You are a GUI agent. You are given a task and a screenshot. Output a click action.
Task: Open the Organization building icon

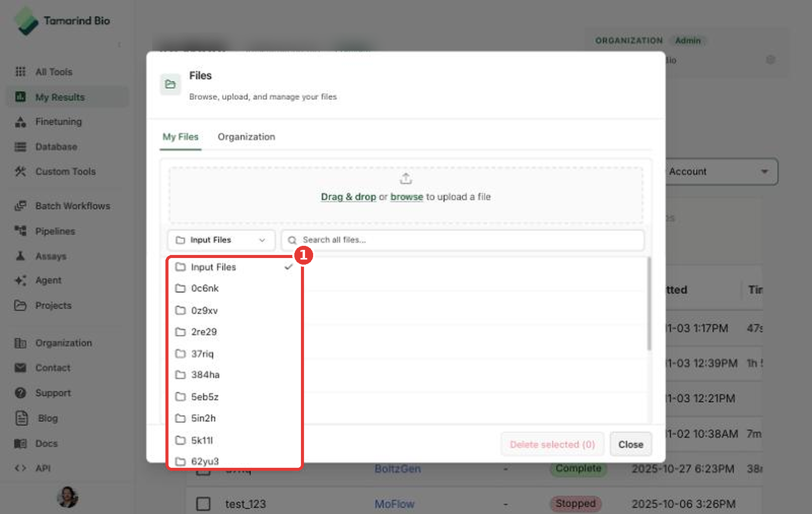(x=20, y=343)
